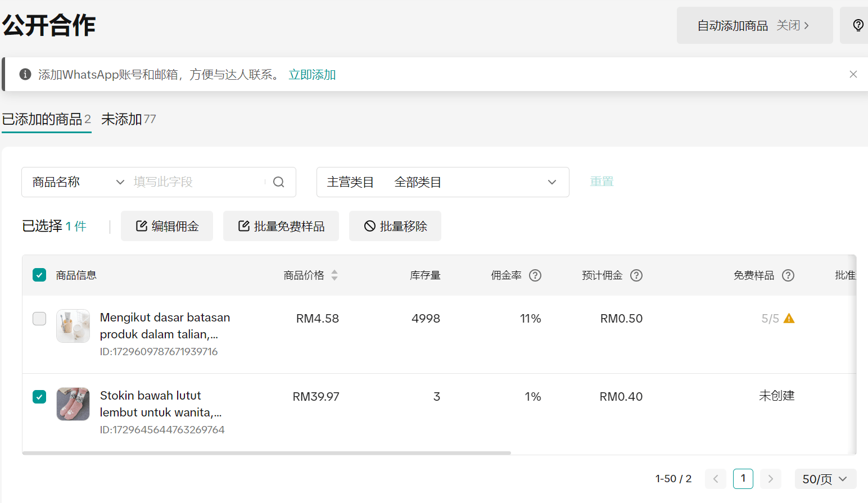
Task: Click the Stokin product thumbnail image
Action: click(x=73, y=404)
